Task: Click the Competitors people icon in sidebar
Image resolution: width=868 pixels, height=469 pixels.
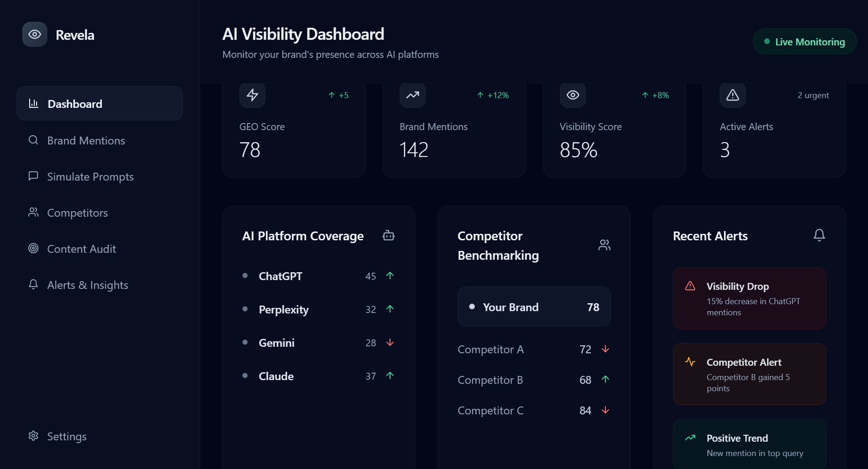Action: (x=33, y=212)
